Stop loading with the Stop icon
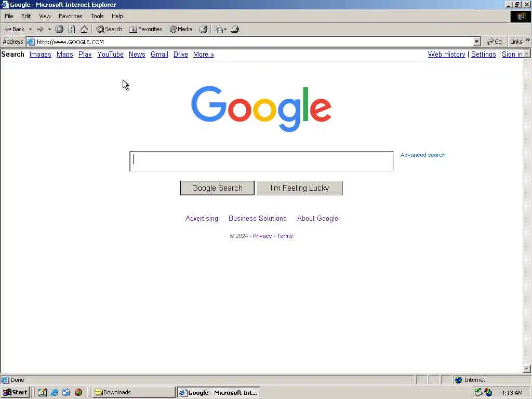Screen dimensions: 532x399 (x=59, y=29)
